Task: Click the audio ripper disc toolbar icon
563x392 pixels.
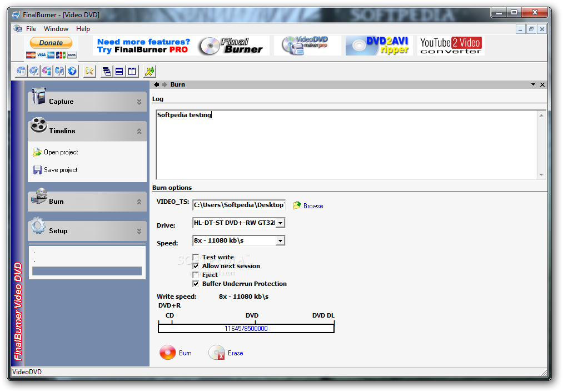Action: coord(59,71)
